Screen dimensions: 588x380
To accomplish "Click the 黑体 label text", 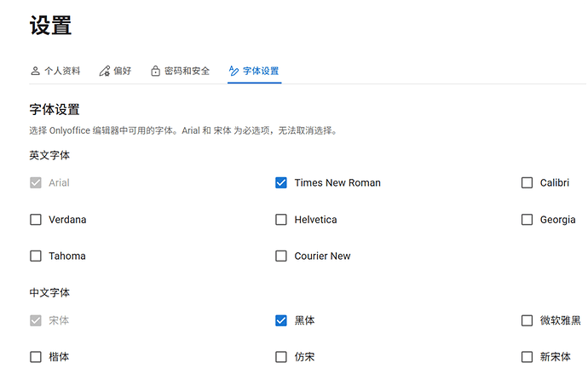I will click(x=304, y=321).
